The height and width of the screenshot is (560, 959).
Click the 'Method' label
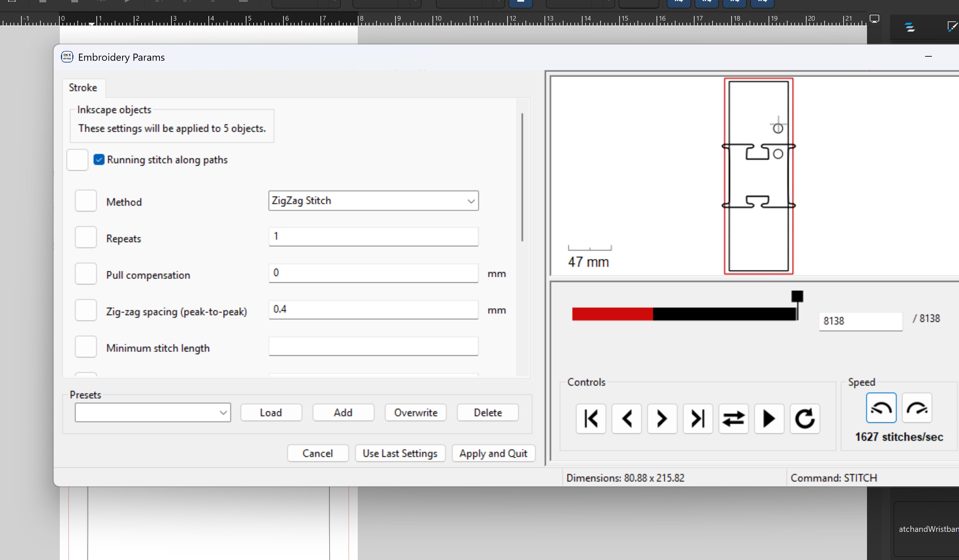tap(124, 202)
